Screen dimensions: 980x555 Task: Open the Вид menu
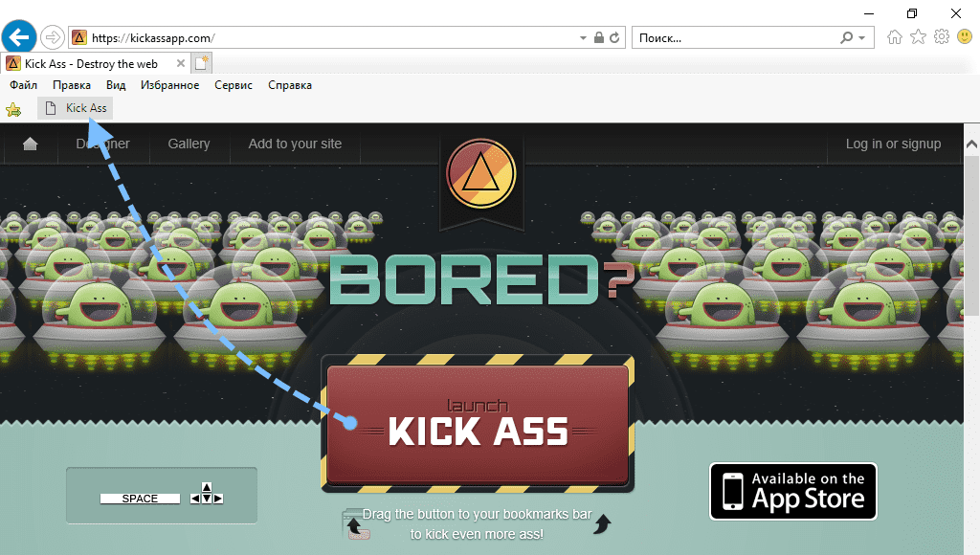click(116, 85)
